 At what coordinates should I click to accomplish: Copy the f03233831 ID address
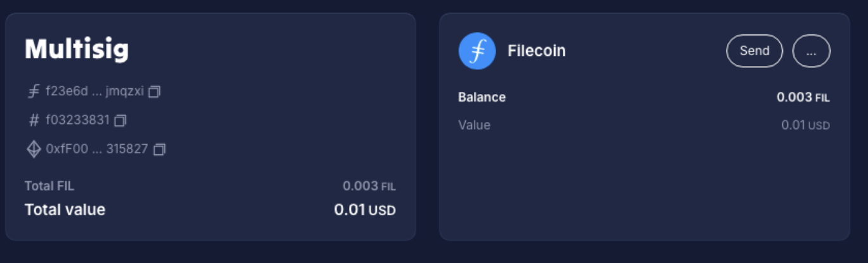pyautogui.click(x=121, y=120)
